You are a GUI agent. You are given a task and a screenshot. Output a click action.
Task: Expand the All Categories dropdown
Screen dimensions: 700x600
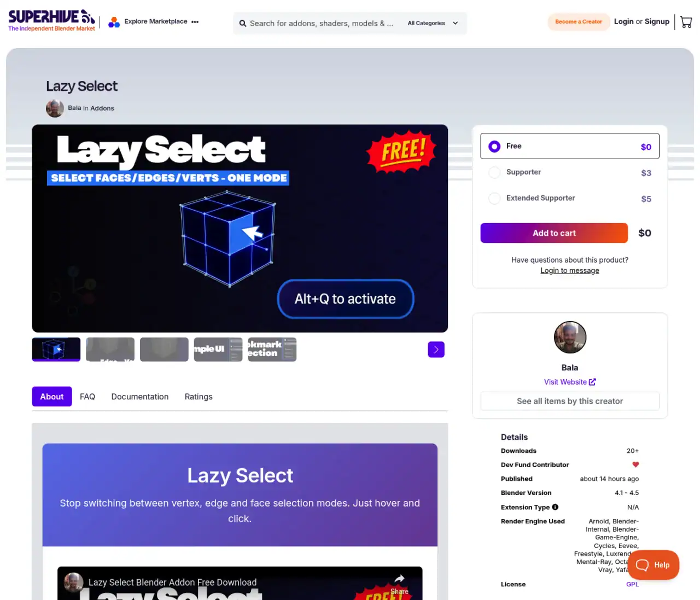433,24
